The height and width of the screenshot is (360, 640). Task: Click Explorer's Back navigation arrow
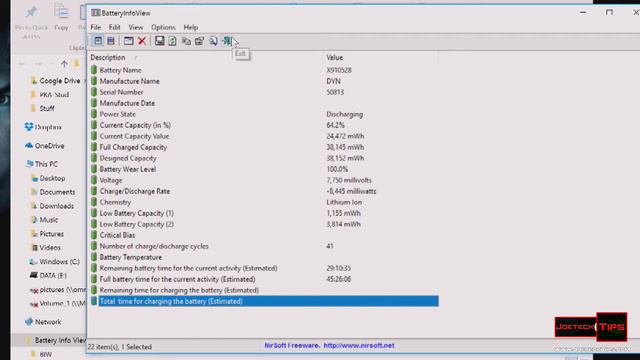pyautogui.click(x=22, y=64)
